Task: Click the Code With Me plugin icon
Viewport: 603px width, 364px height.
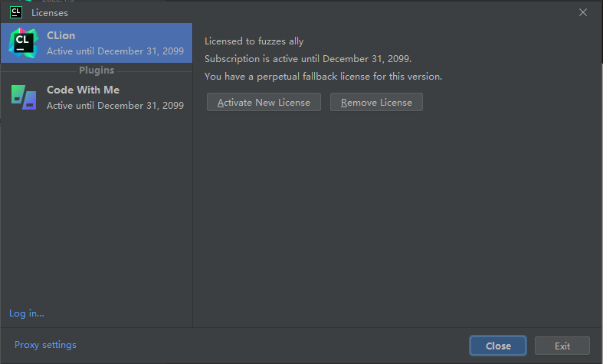Action: [x=23, y=97]
